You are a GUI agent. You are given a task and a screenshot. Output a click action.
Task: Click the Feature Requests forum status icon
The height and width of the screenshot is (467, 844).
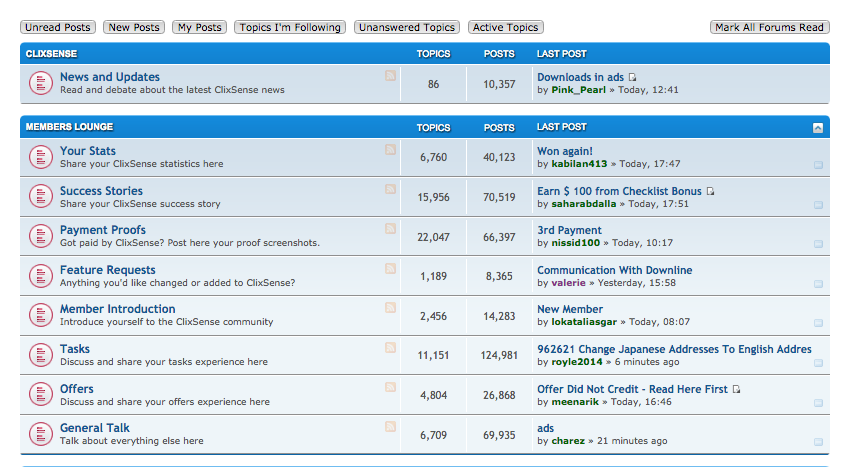(x=40, y=276)
